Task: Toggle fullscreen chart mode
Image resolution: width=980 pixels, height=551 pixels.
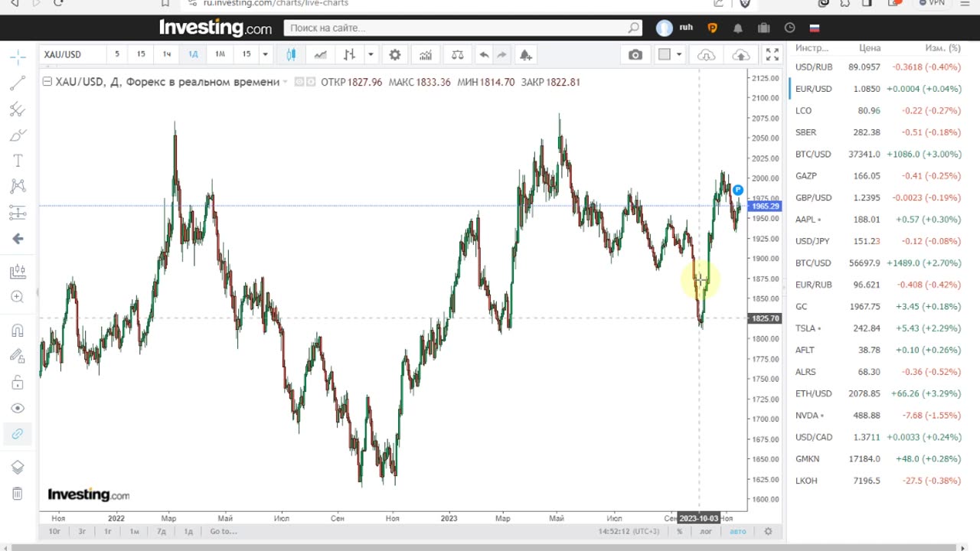Action: (773, 54)
